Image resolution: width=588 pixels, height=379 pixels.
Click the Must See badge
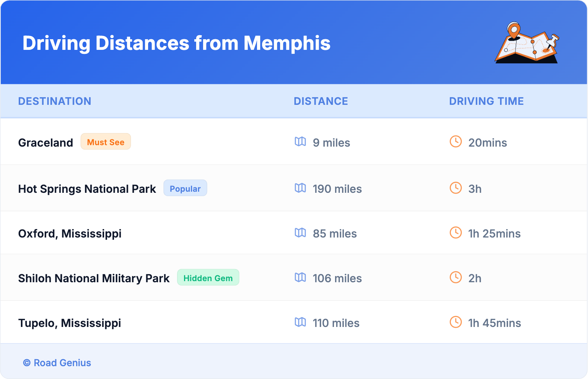click(106, 142)
